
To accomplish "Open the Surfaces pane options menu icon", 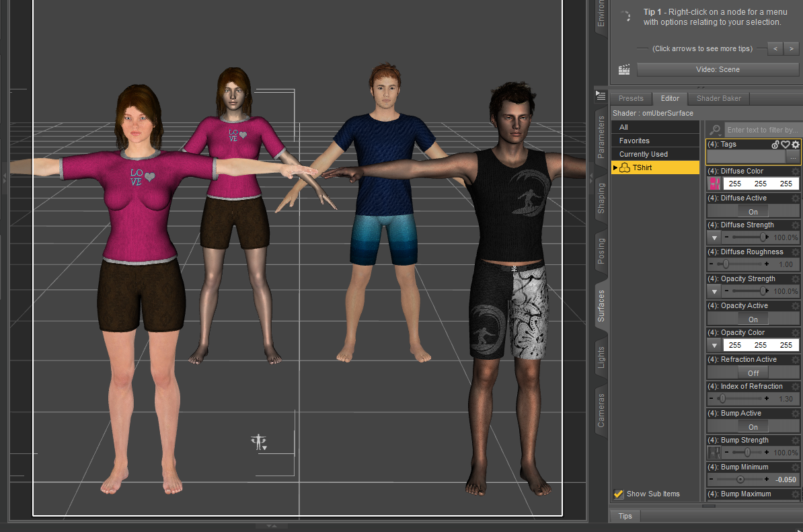I will 601,96.
